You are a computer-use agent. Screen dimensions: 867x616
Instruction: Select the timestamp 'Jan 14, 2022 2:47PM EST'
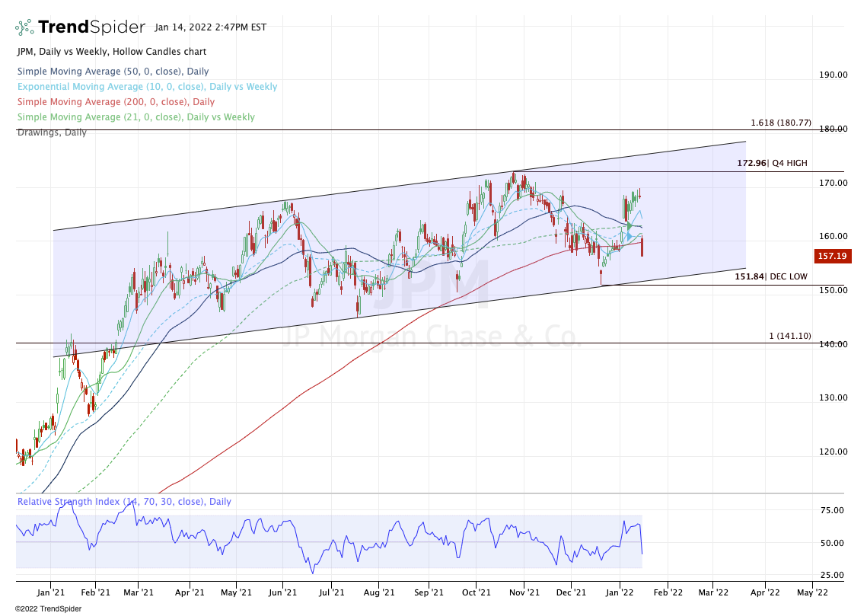point(211,27)
